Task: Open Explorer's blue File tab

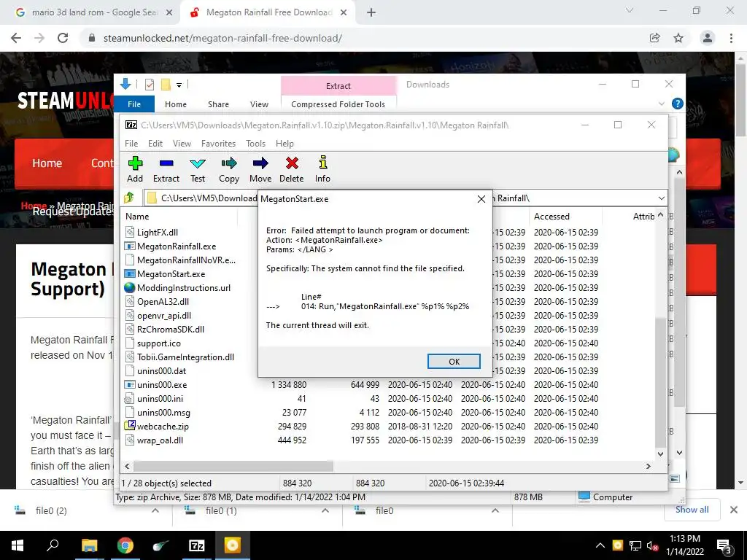Action: click(134, 104)
